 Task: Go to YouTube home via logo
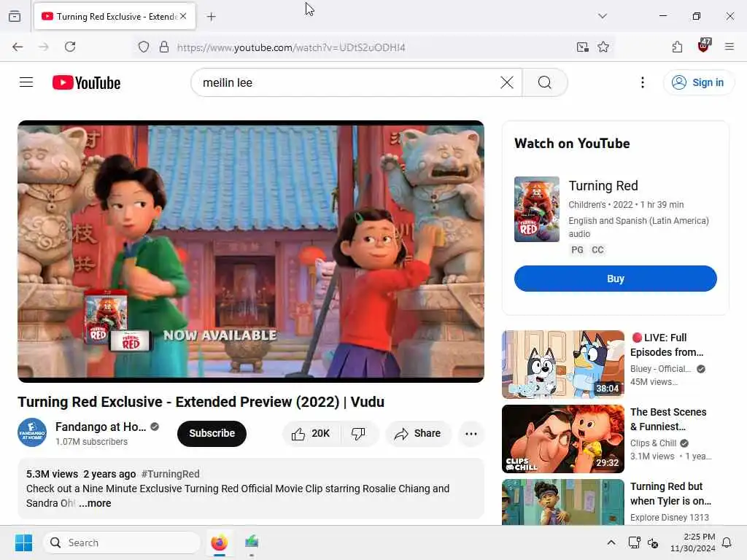click(86, 82)
